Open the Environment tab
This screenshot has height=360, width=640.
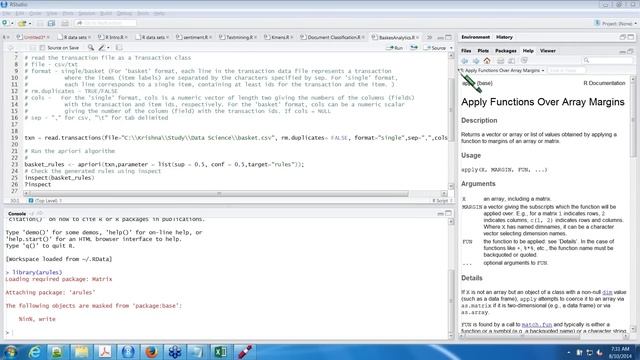[x=476, y=37]
